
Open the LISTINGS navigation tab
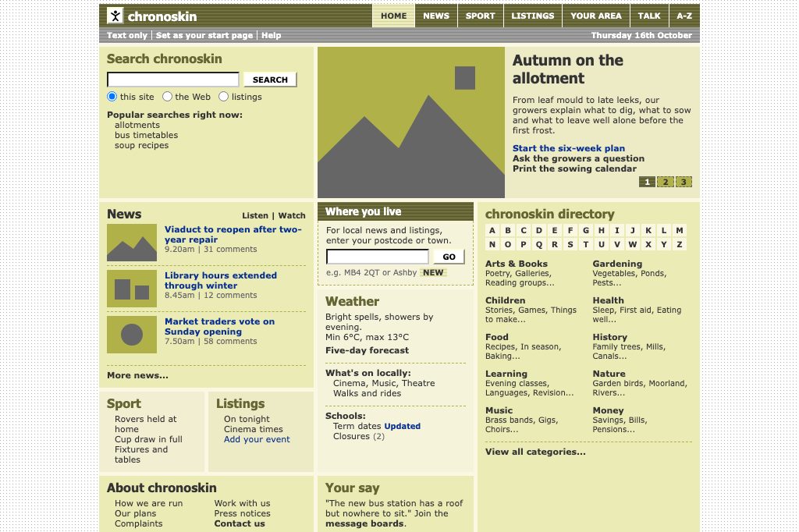pos(532,16)
